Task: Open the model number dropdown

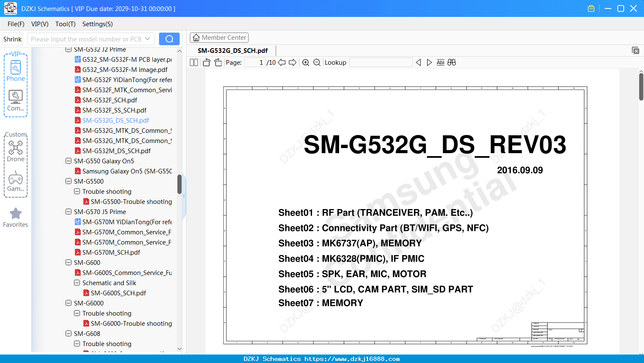Action: coord(148,39)
